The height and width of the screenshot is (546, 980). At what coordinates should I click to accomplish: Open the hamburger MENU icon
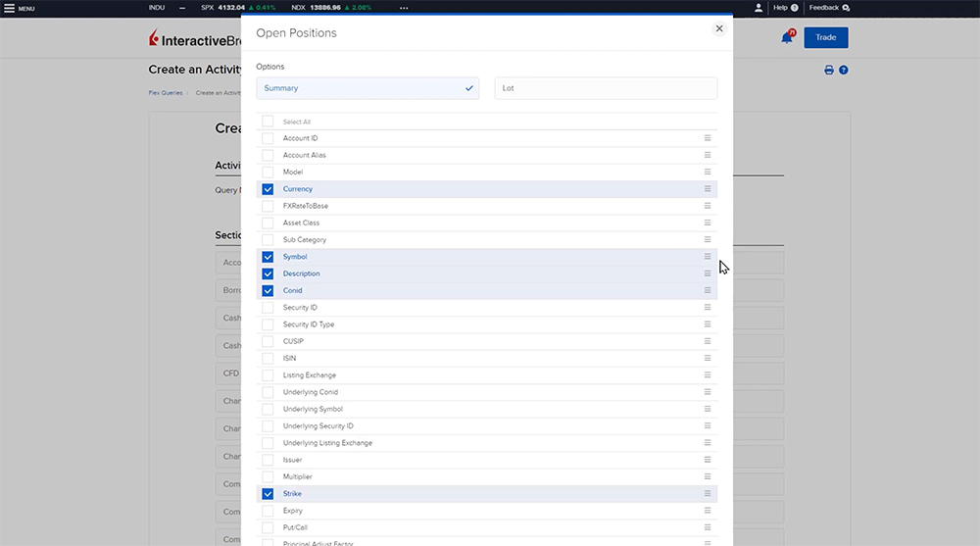coord(9,8)
